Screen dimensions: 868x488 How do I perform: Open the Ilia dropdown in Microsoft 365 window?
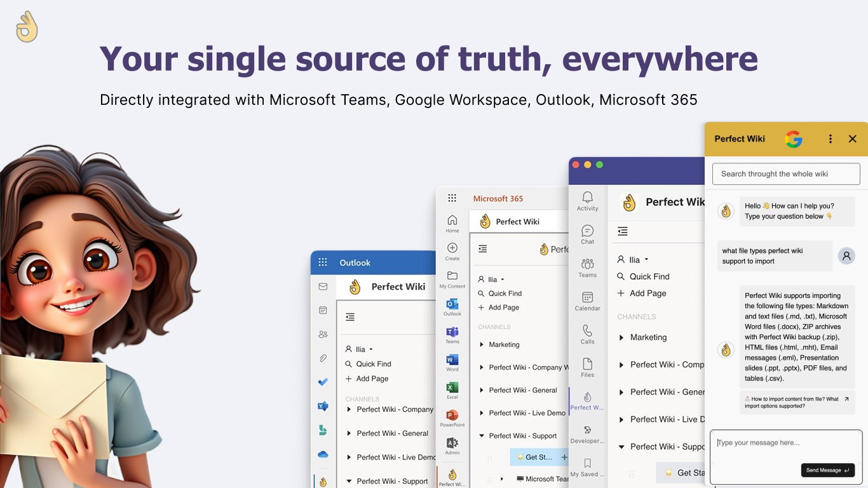[491, 280]
